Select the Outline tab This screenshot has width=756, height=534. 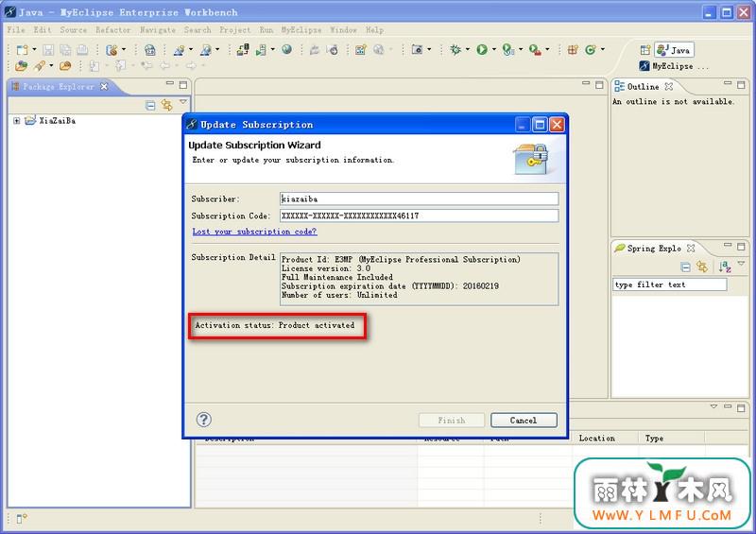click(643, 87)
